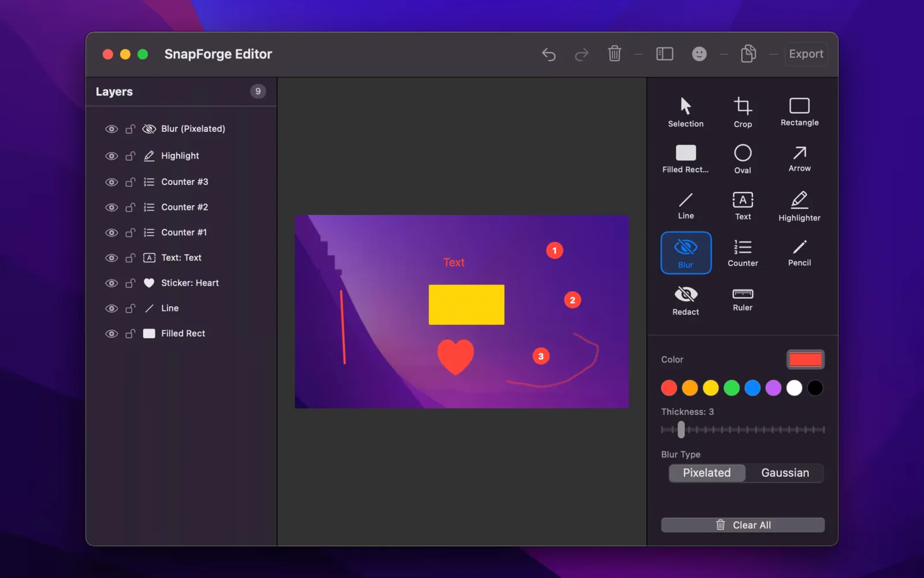This screenshot has height=578, width=924.
Task: Pick the red color swatch
Action: [x=669, y=388]
